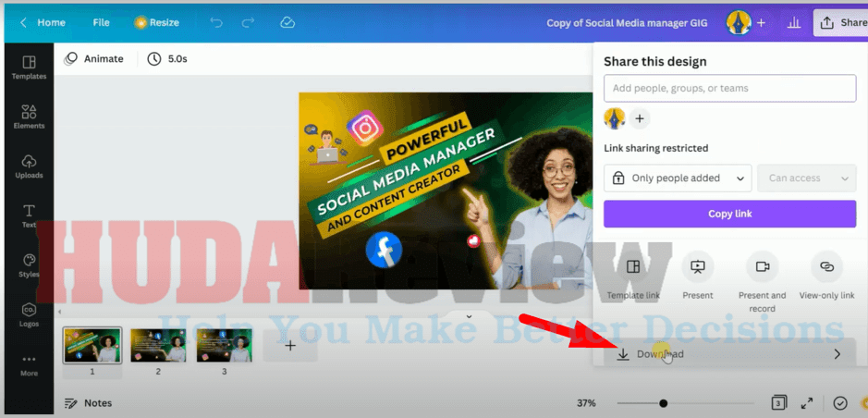This screenshot has width=868, height=418.
Task: Open the Insights bar chart icon
Action: click(794, 23)
